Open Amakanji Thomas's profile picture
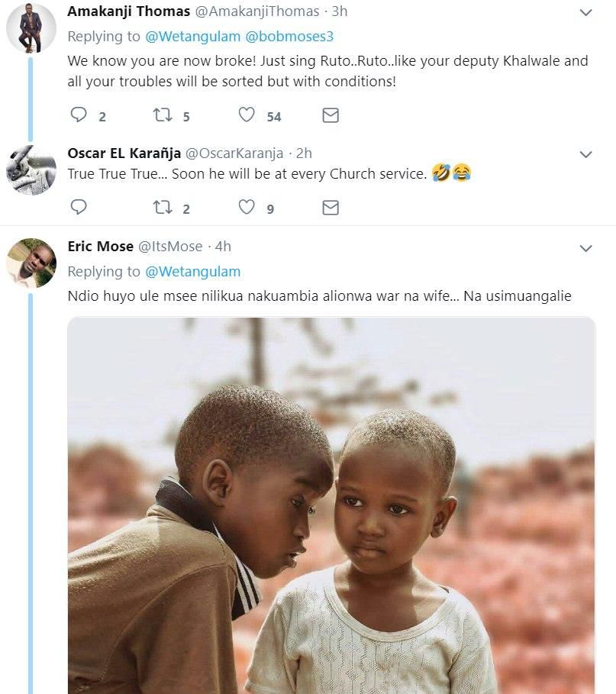 31,28
